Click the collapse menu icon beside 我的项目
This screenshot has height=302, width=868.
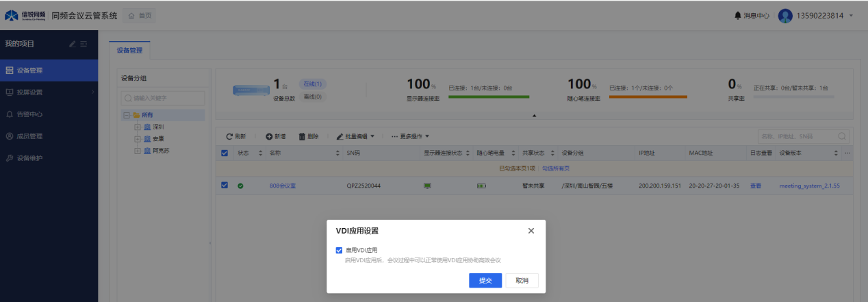pos(84,45)
